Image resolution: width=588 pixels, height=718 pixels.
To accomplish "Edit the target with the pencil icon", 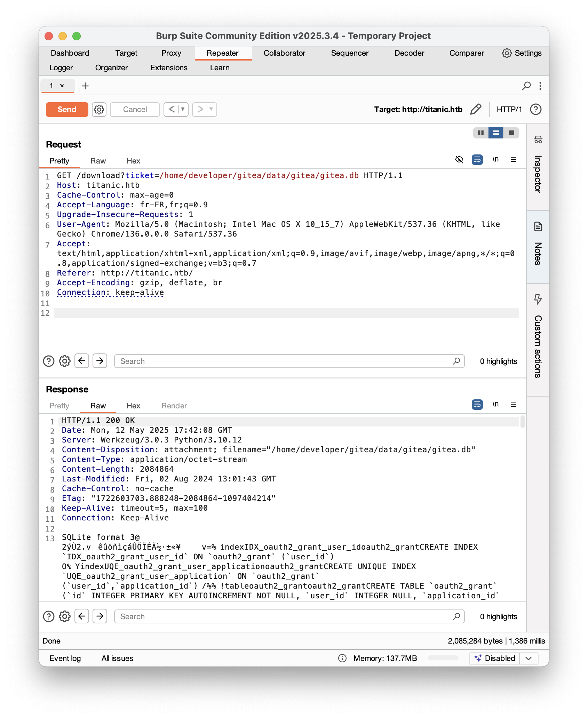I will pos(476,110).
